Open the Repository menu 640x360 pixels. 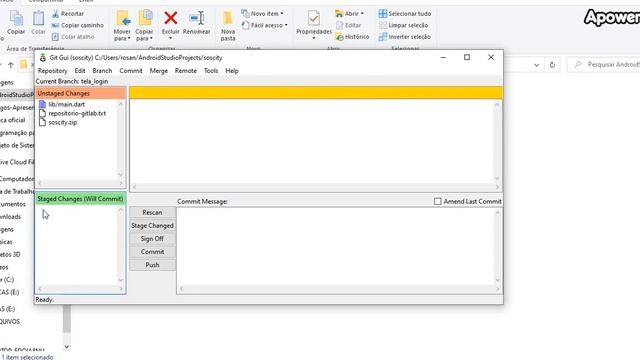point(53,71)
